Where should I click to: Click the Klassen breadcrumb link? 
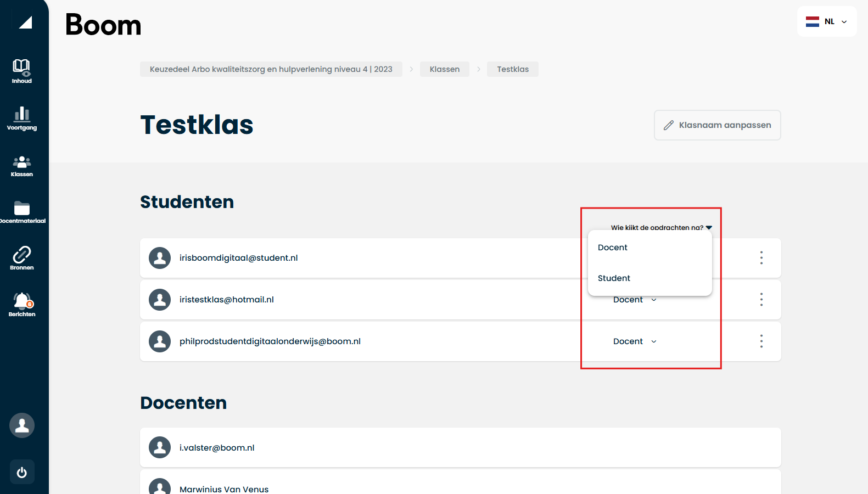(444, 69)
